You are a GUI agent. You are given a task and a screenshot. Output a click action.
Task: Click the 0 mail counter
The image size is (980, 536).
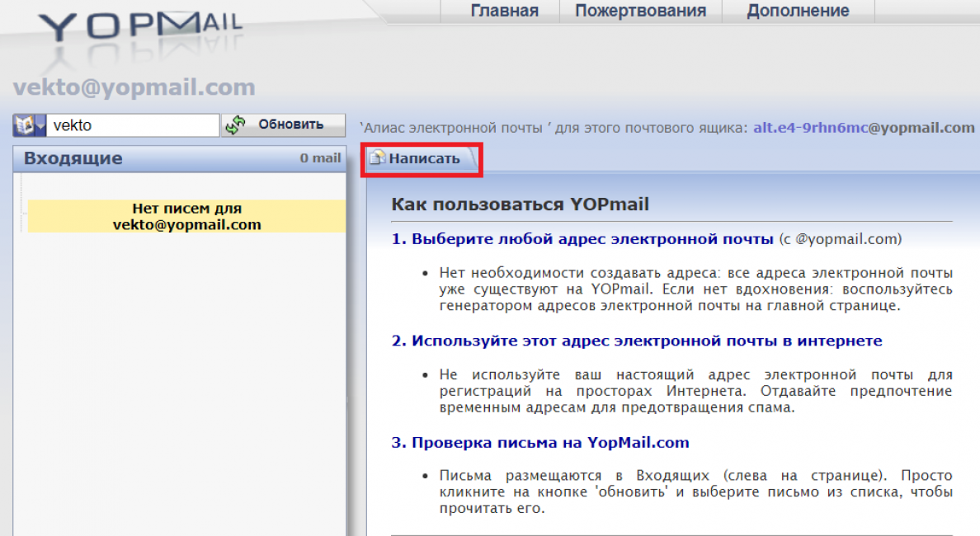click(x=320, y=158)
